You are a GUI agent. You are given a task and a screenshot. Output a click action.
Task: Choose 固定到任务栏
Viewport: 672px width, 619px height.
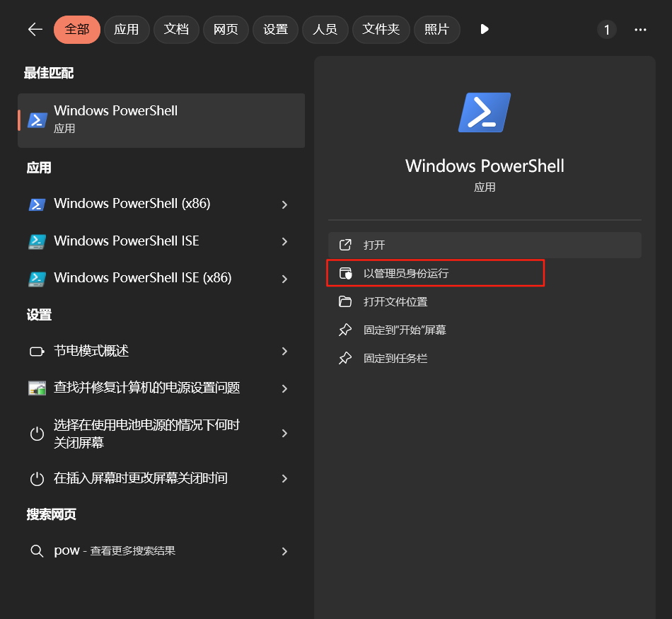[485, 359]
